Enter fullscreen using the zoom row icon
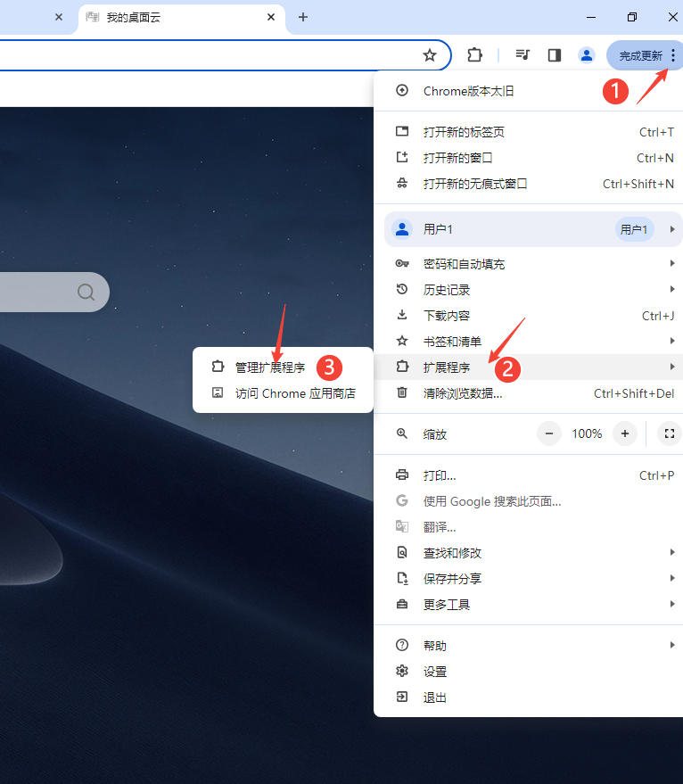 pyautogui.click(x=669, y=433)
